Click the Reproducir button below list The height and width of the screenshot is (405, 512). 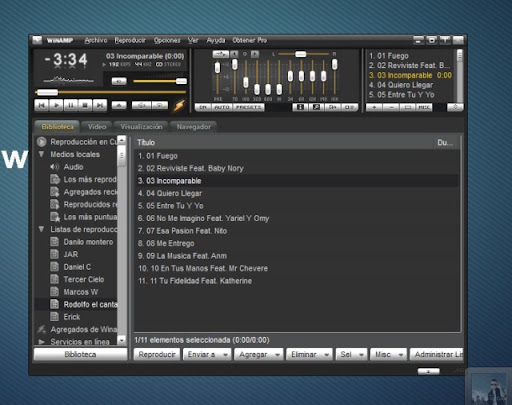tap(157, 354)
